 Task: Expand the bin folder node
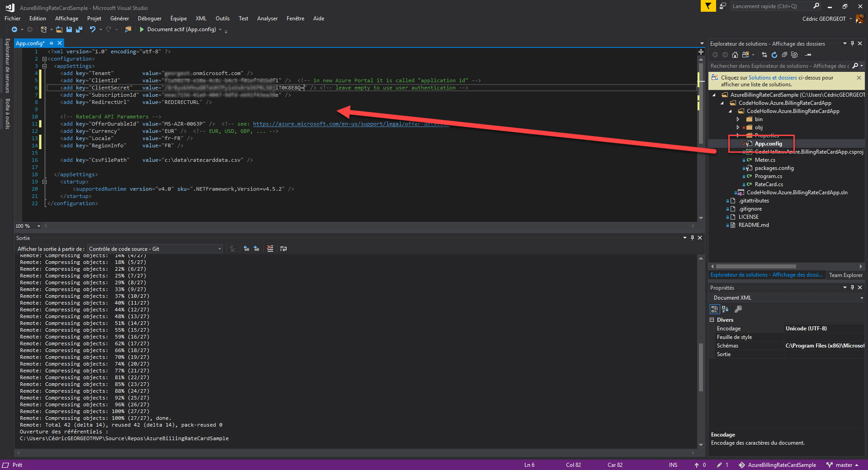click(738, 119)
